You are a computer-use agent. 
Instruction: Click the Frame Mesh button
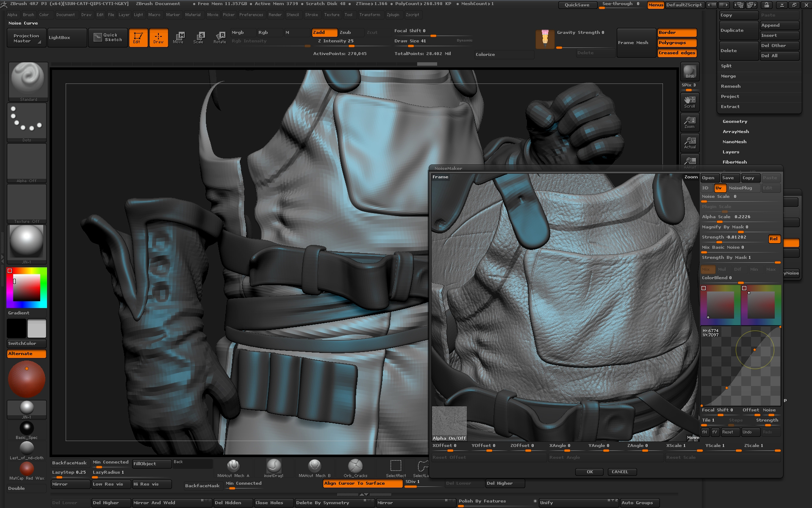click(x=636, y=43)
